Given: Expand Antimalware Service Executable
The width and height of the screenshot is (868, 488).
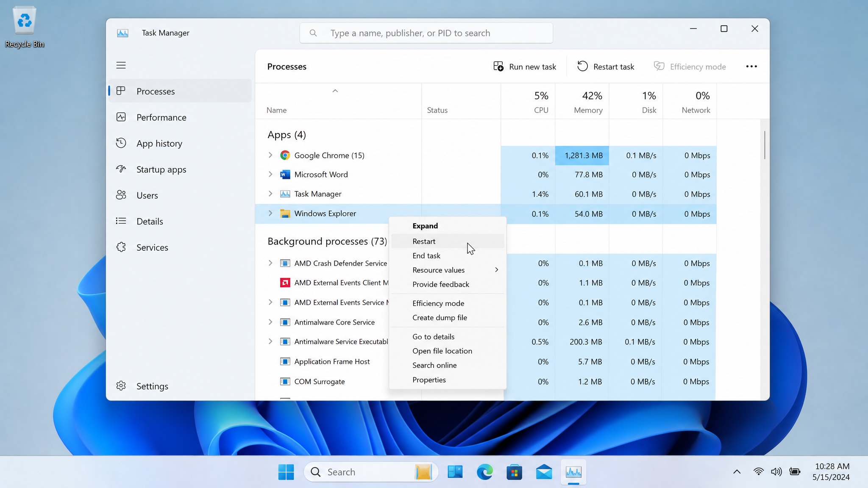Looking at the screenshot, I should [270, 341].
